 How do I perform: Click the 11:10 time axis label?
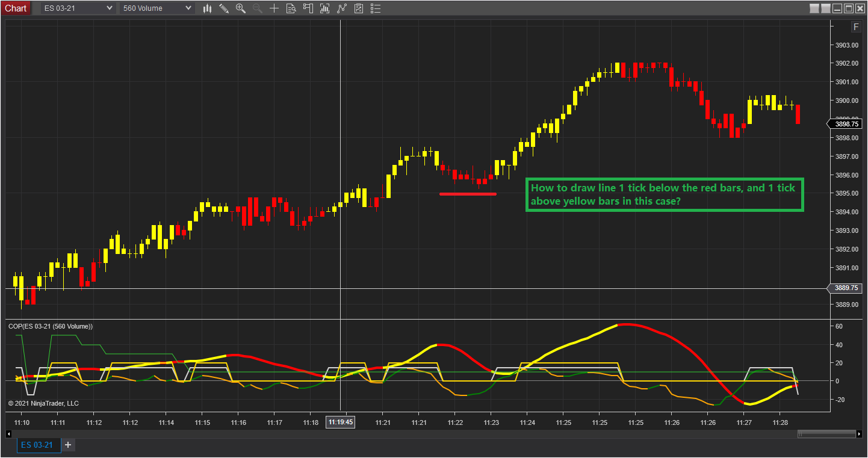tap(22, 422)
